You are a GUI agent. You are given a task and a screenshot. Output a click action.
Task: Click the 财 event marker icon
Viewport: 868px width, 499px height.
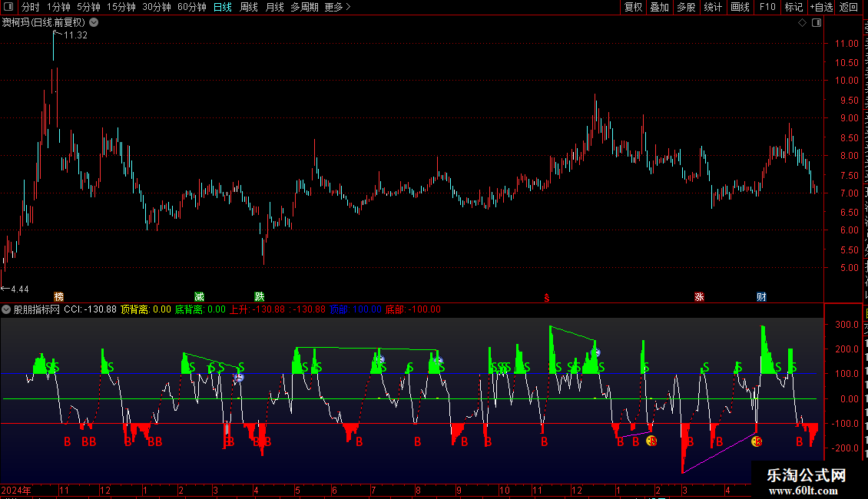click(x=762, y=297)
